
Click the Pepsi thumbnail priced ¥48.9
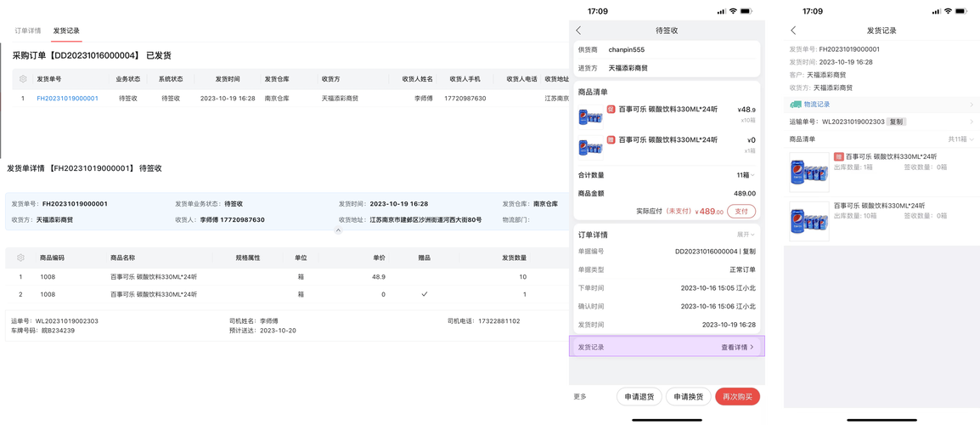590,116
